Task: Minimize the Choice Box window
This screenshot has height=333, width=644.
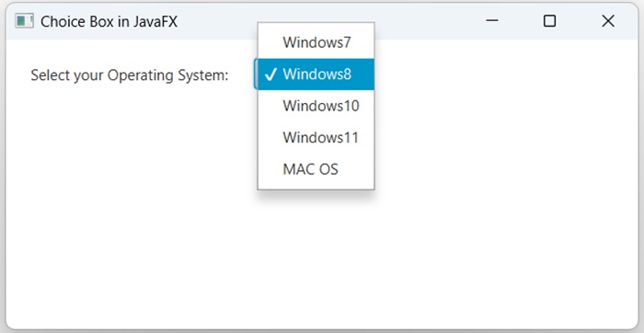Action: pyautogui.click(x=492, y=20)
